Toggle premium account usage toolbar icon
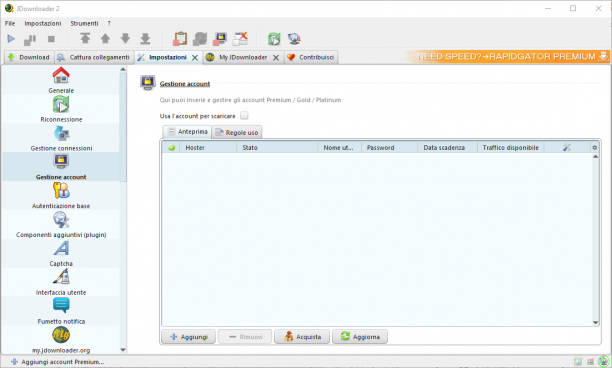Viewport: 612px width, 368px height. [x=220, y=38]
